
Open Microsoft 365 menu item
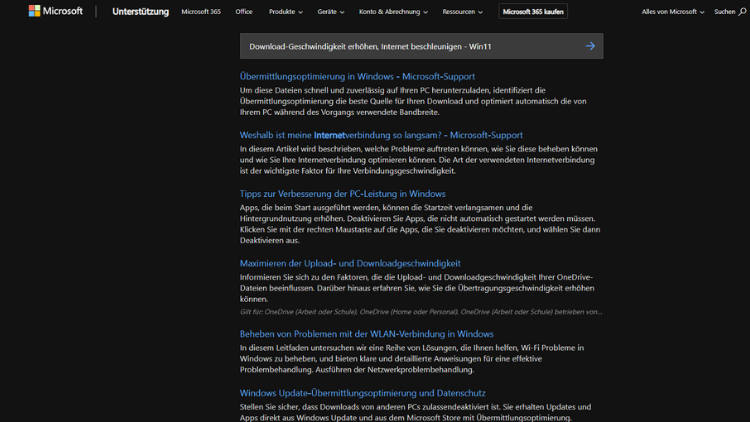(201, 11)
